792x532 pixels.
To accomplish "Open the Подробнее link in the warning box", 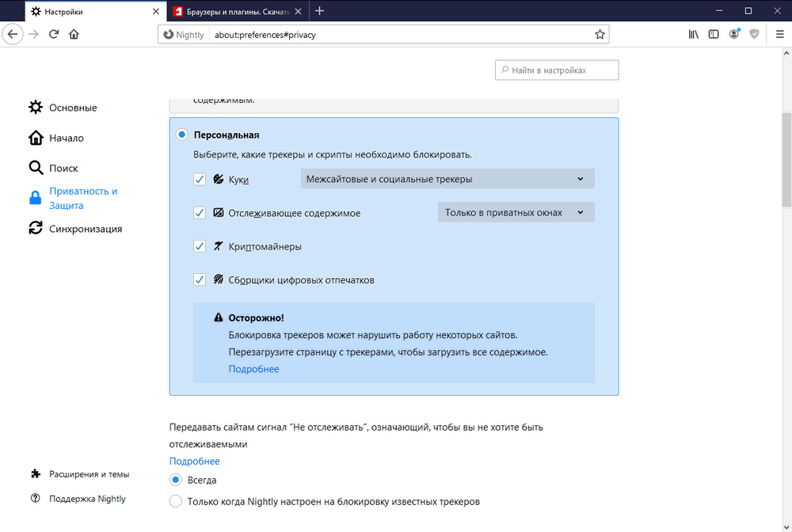I will point(253,368).
